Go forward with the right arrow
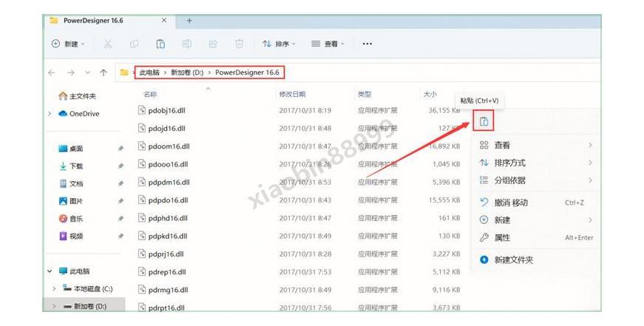This screenshot has height=326, width=644. (71, 72)
